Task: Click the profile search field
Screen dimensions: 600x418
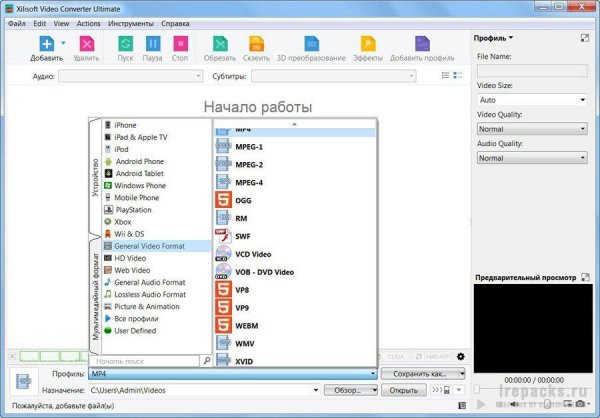Action: coord(144,361)
